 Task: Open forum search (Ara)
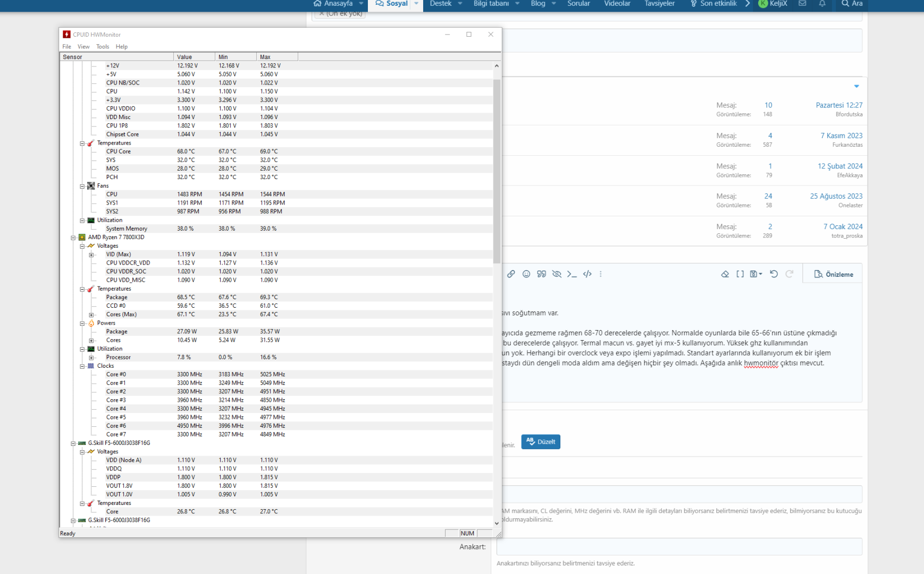852,4
